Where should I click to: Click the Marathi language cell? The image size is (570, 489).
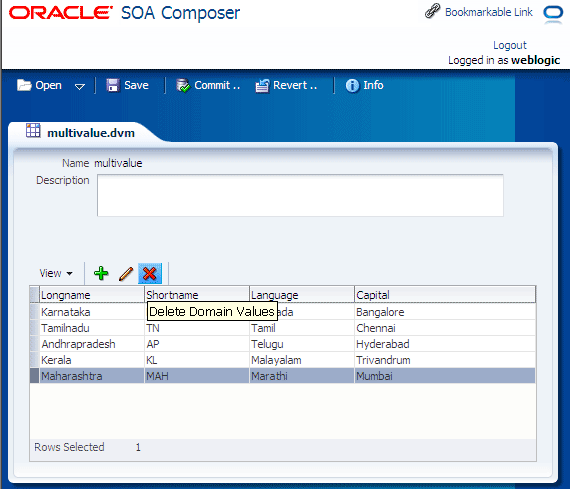[x=302, y=376]
